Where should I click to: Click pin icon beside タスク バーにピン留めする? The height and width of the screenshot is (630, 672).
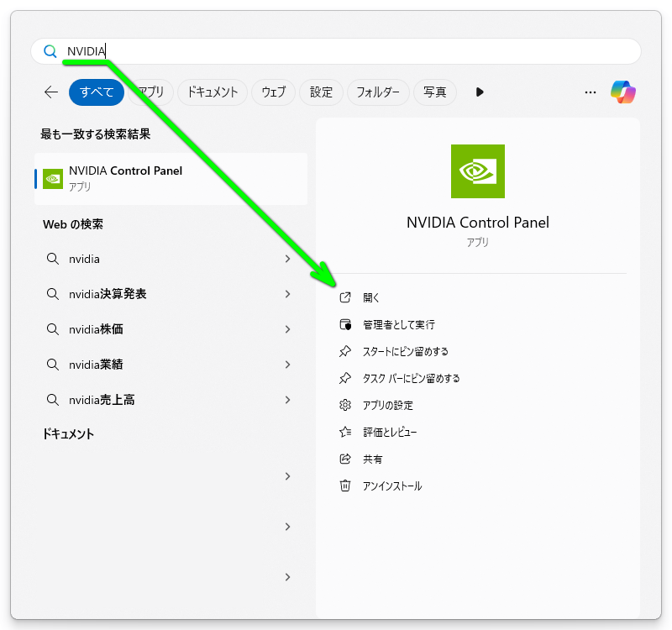point(345,379)
